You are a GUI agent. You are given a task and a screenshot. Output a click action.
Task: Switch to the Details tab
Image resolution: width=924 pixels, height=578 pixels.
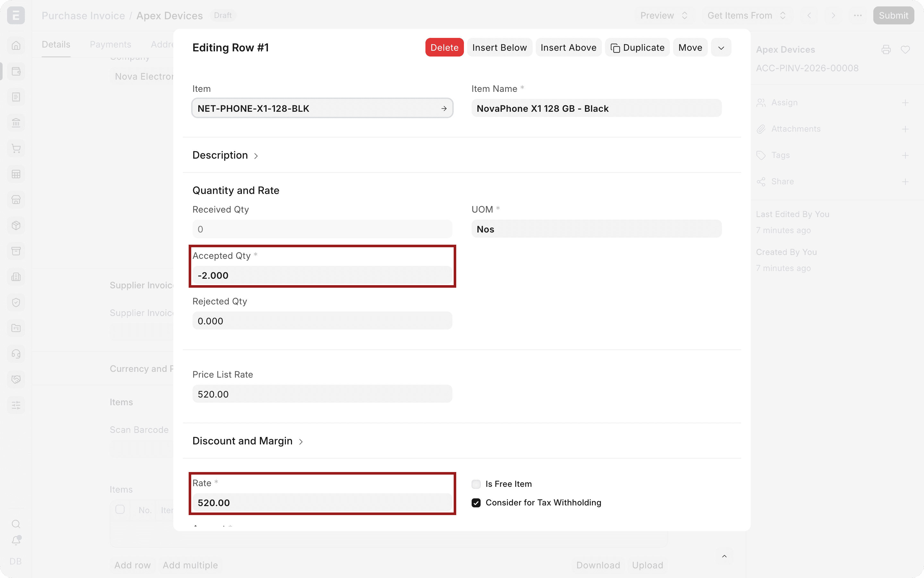[x=56, y=44]
